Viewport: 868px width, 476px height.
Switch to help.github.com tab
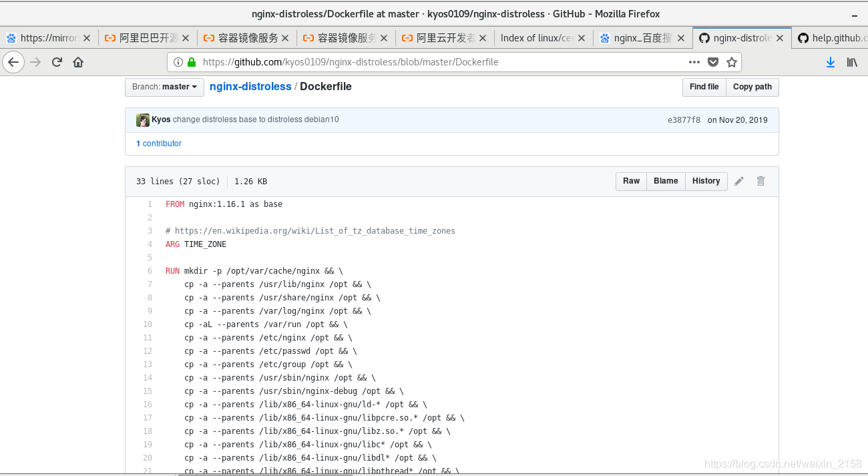click(x=830, y=38)
